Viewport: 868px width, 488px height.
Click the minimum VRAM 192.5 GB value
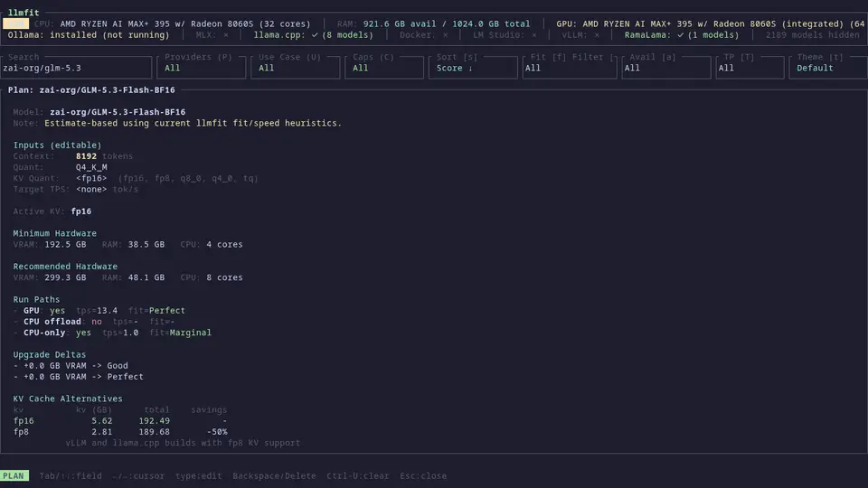65,245
